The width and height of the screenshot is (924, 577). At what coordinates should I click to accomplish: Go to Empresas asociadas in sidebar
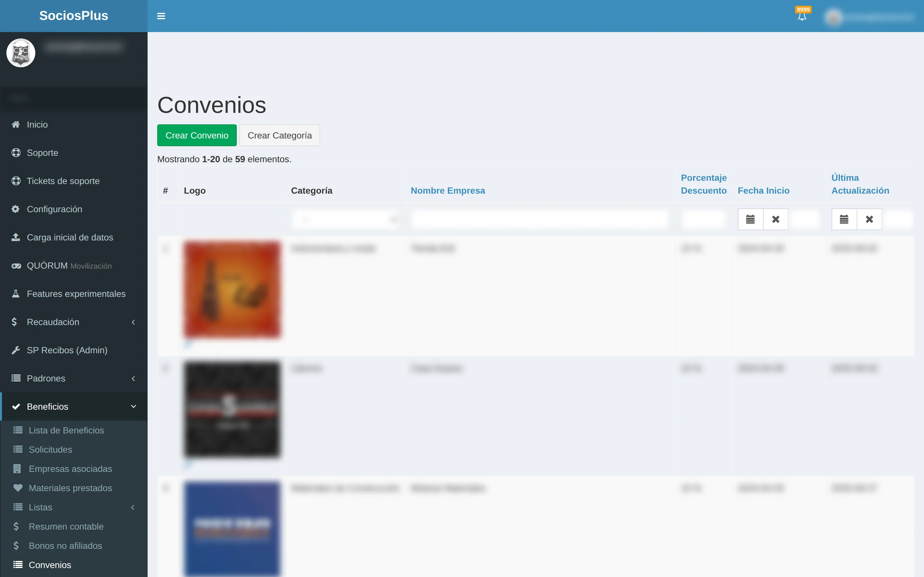point(70,469)
